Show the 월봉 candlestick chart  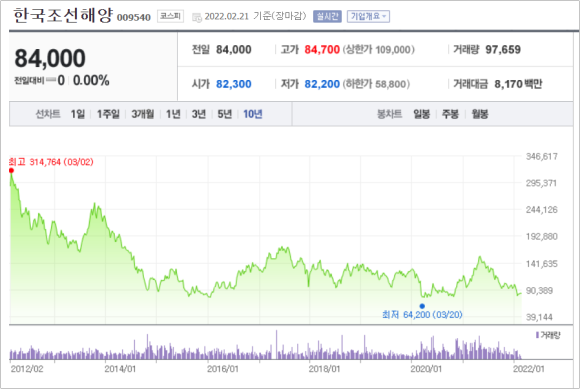click(480, 114)
